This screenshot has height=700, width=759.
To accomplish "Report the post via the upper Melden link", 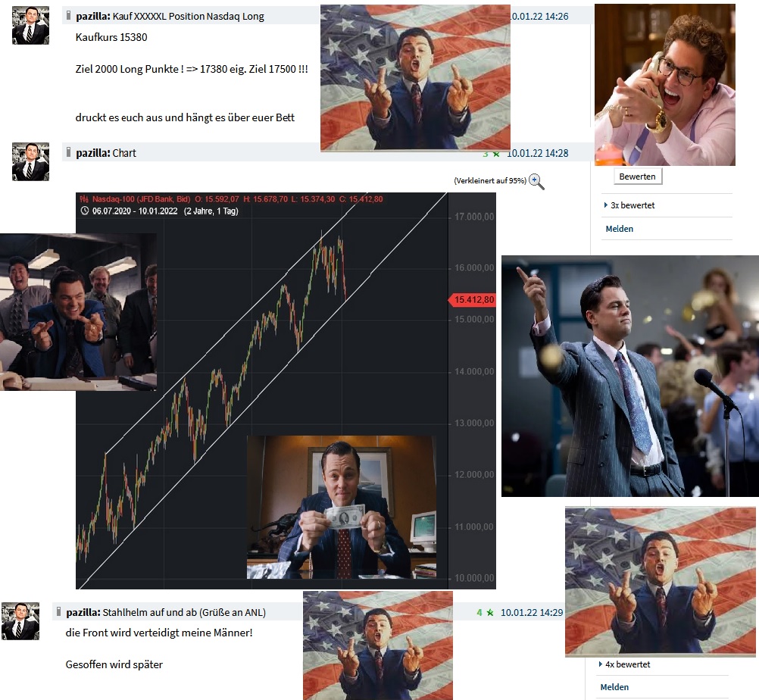I will (619, 229).
